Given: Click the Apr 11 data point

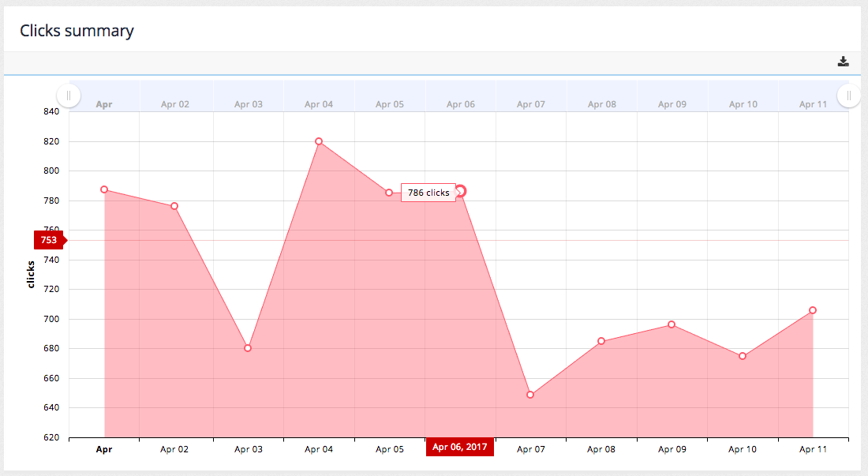Looking at the screenshot, I should coord(813,310).
